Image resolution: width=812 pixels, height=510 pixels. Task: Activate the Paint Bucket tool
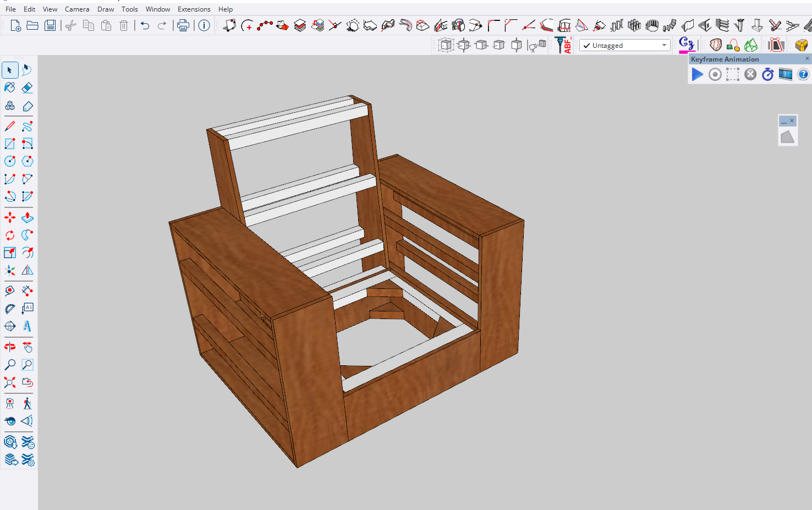[10, 87]
